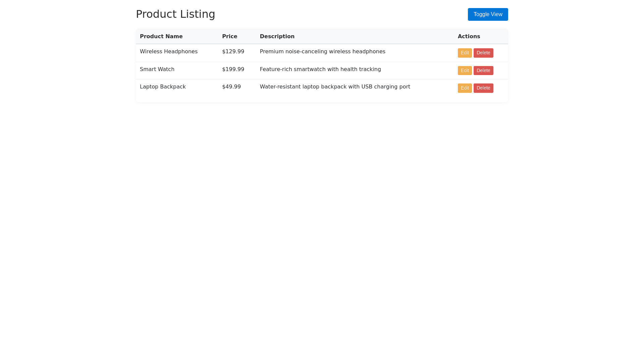Select the Laptop Backpack name cell
The height and width of the screenshot is (362, 644).
163,87
